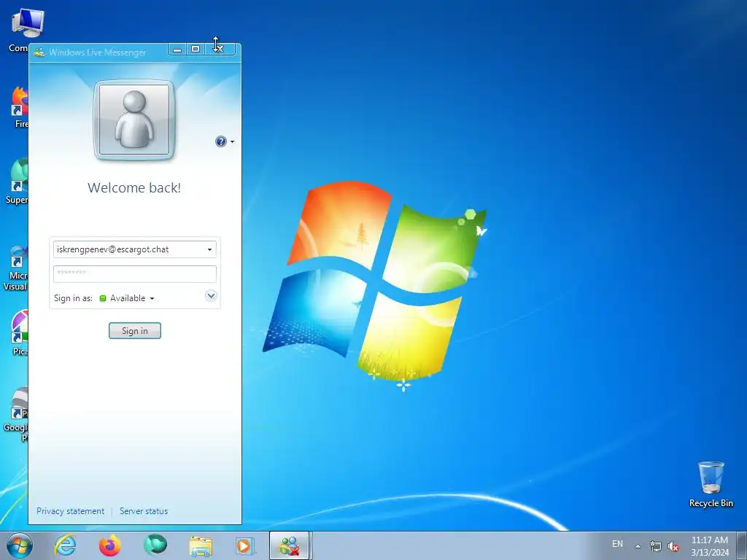Screen dimensions: 747x560
Task: Open the account email dropdown arrow
Action: [209, 249]
